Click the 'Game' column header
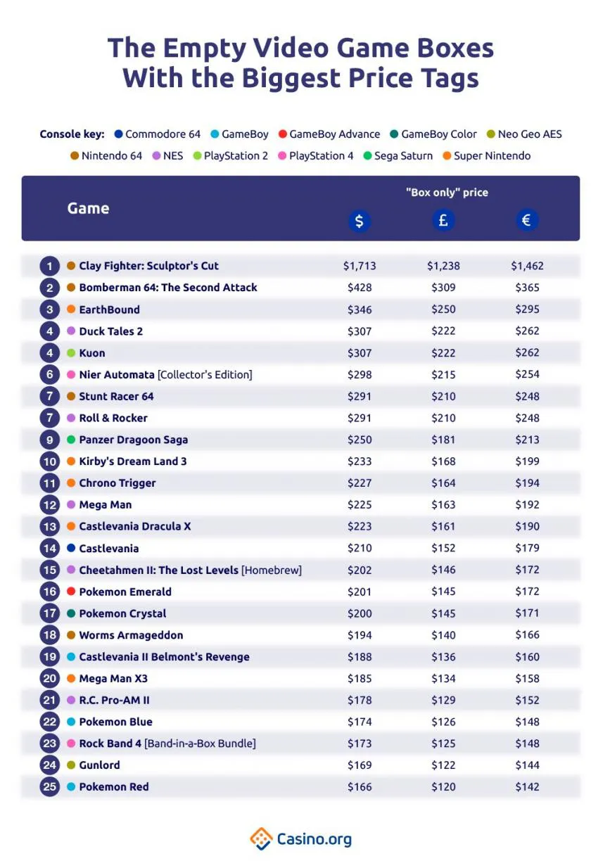The width and height of the screenshot is (591, 868). click(x=88, y=208)
